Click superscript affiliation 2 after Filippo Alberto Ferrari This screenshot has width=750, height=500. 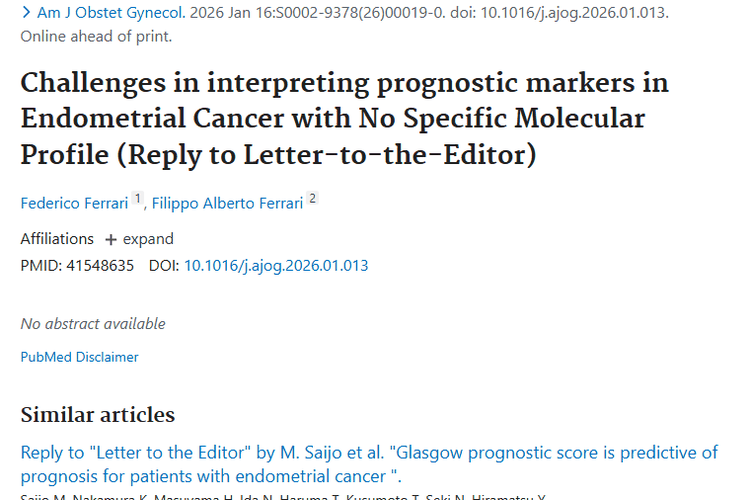(x=312, y=199)
